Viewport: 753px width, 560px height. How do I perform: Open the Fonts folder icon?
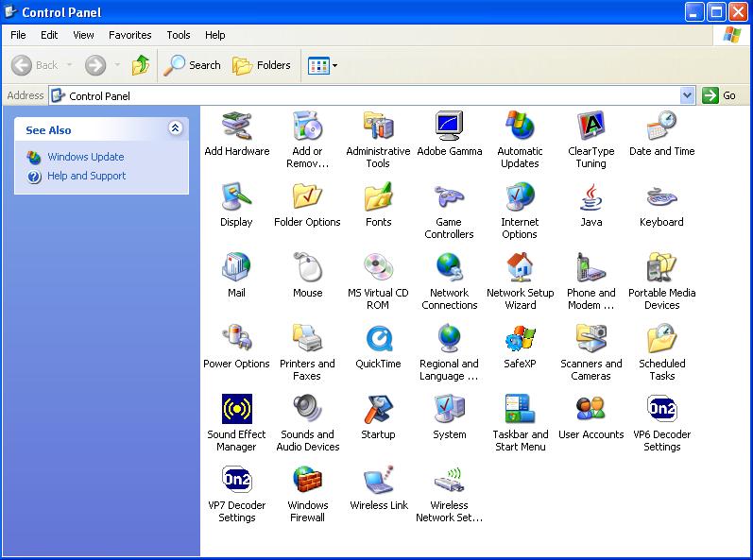379,196
